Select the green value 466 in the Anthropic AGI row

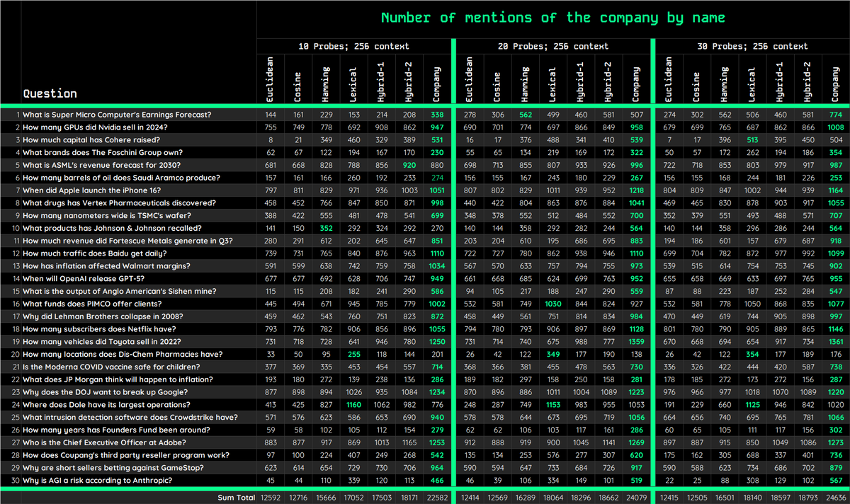tap(437, 480)
